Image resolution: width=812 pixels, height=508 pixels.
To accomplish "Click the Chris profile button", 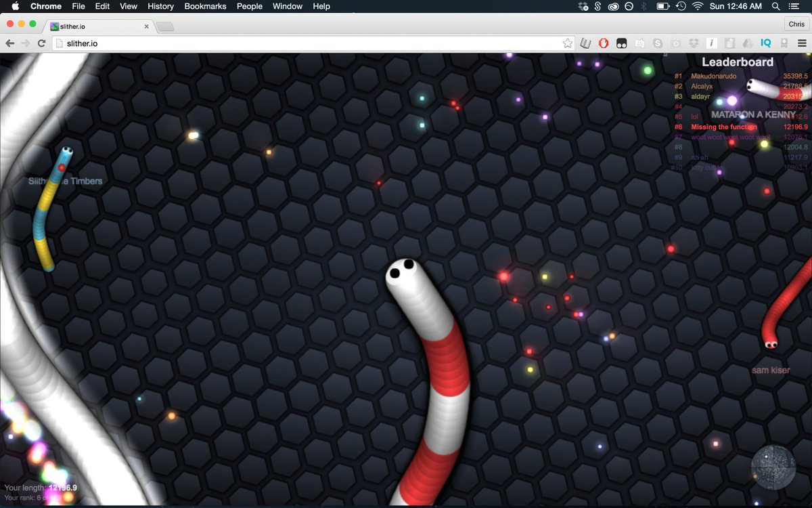I will (796, 24).
